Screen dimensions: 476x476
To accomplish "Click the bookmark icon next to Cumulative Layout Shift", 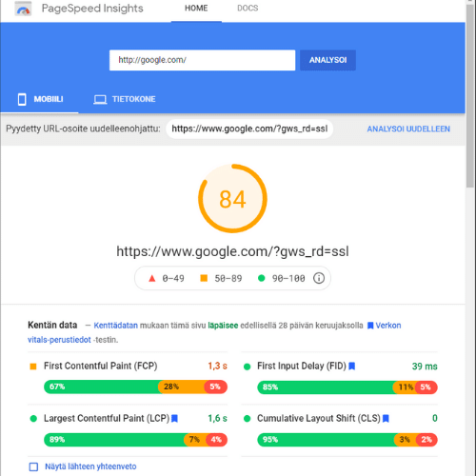I will [x=386, y=419].
